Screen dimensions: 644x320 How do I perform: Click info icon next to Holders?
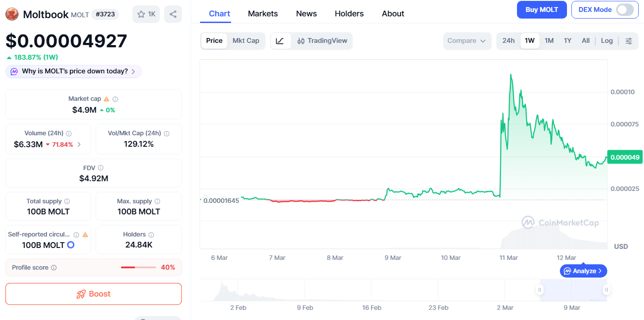151,235
